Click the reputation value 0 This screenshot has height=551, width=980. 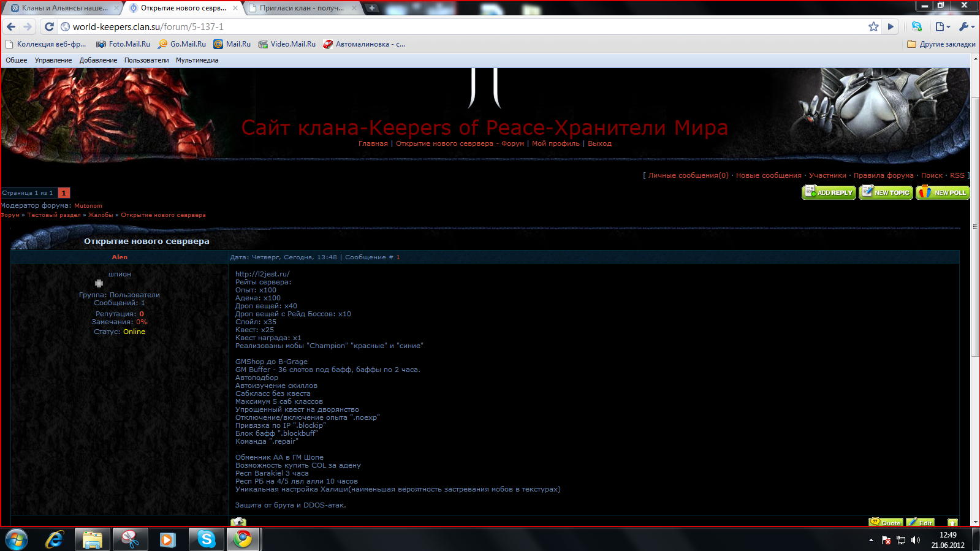pyautogui.click(x=142, y=314)
